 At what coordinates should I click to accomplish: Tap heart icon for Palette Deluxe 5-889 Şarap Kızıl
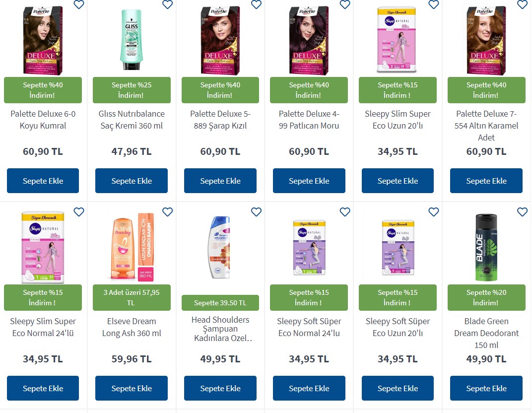point(256,4)
